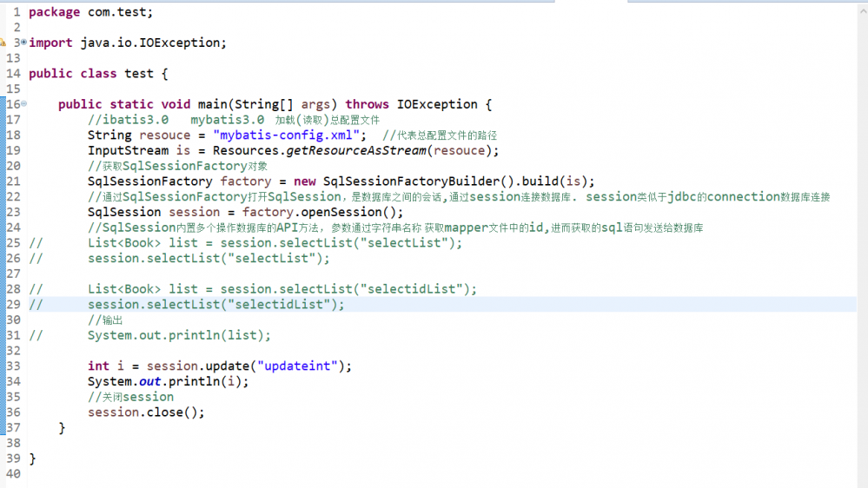Click the "session.close();" statement
The width and height of the screenshot is (868, 488).
146,412
